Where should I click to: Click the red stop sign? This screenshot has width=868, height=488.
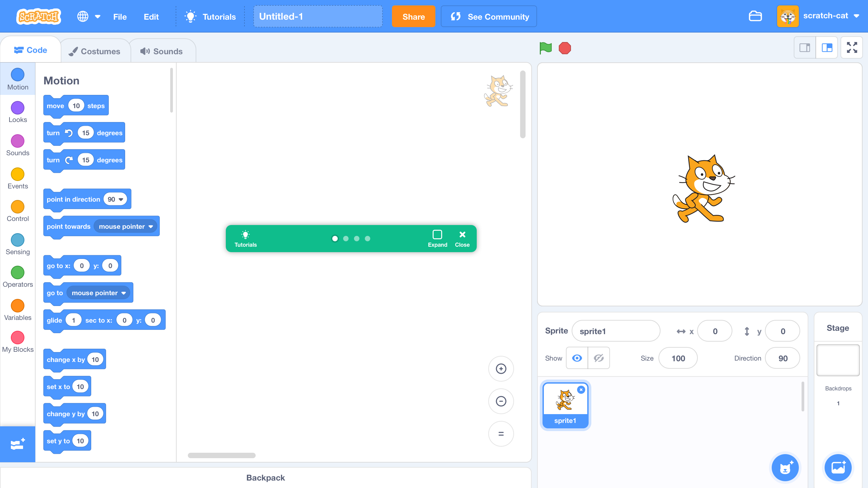click(x=565, y=48)
